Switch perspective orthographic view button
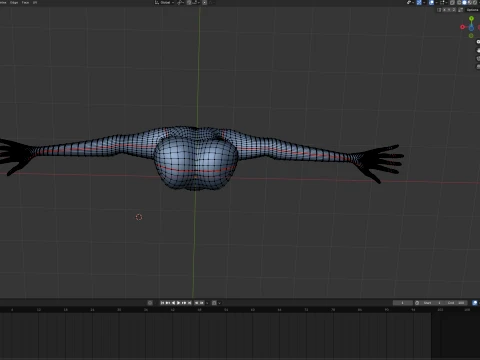 tap(478, 67)
